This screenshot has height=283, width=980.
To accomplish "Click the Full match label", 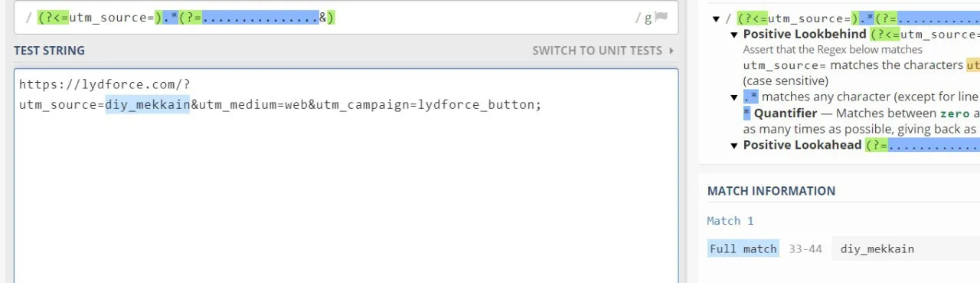I will 743,248.
